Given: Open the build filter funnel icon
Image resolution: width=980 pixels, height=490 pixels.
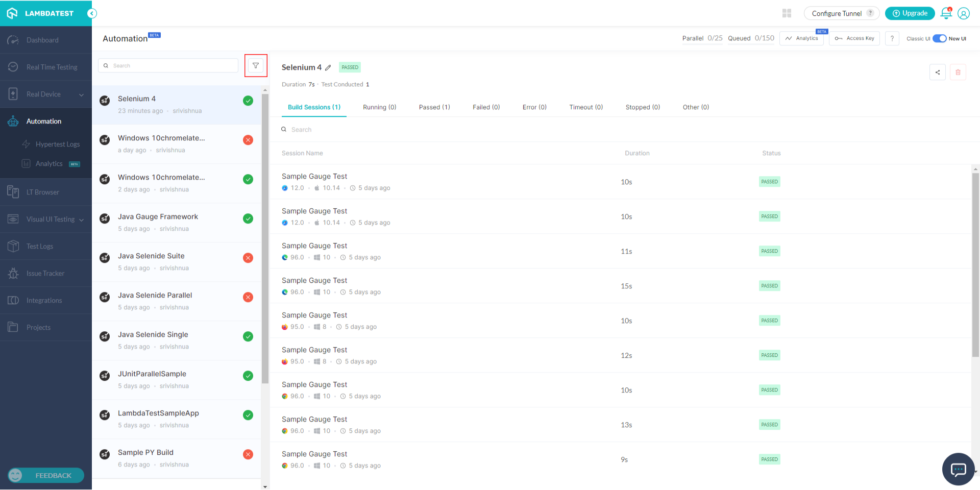Looking at the screenshot, I should click(x=256, y=65).
